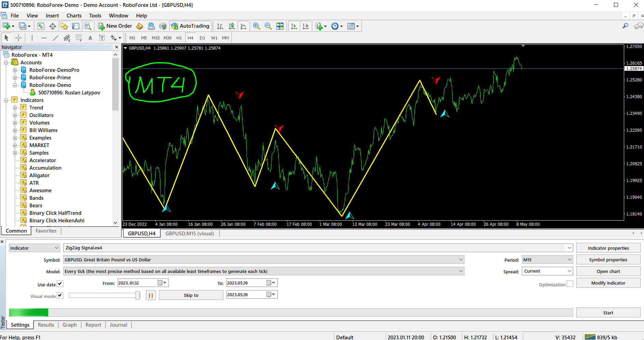The height and width of the screenshot is (340, 644).
Task: Enable the Optimization checkbox
Action: 570,284
